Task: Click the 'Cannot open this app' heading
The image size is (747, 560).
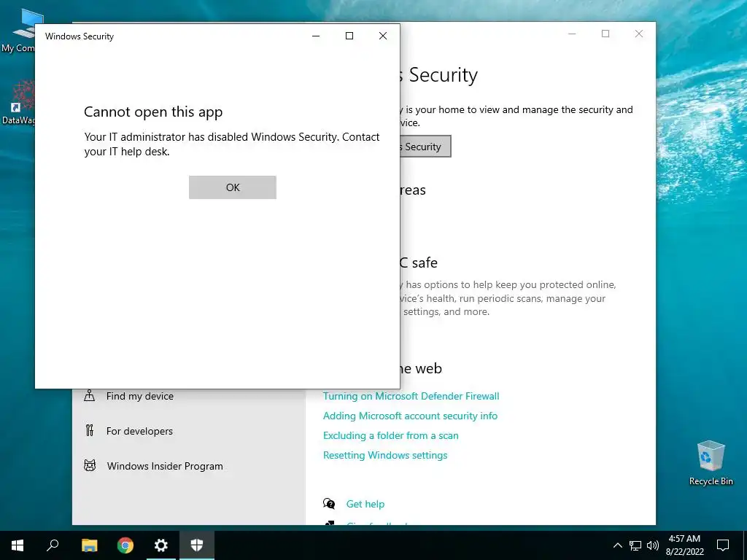Action: click(153, 112)
